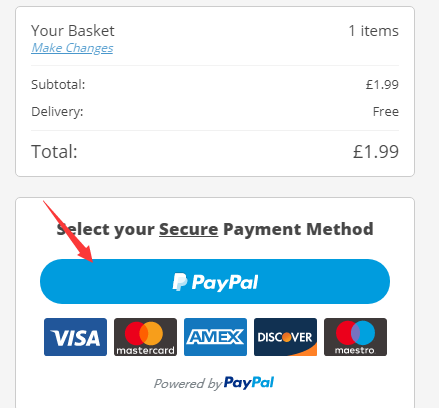Click the Delivery label
Viewport: 439px width, 408px height.
tap(57, 111)
